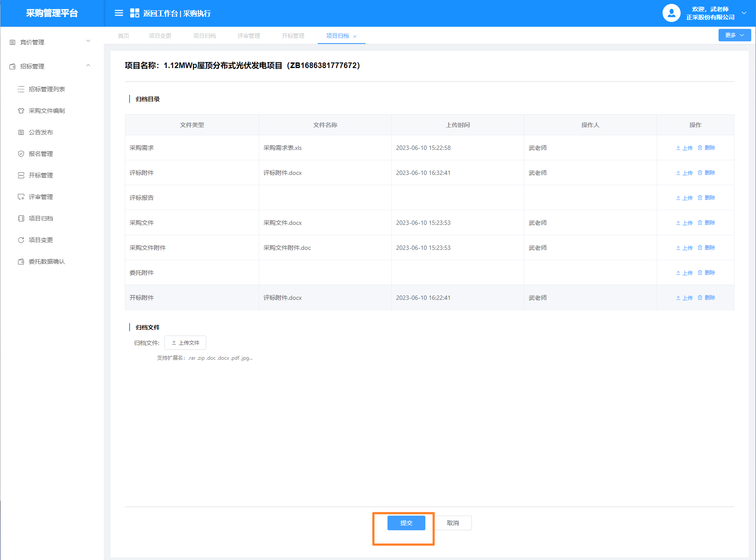
Task: Click the 取消 button
Action: click(453, 523)
